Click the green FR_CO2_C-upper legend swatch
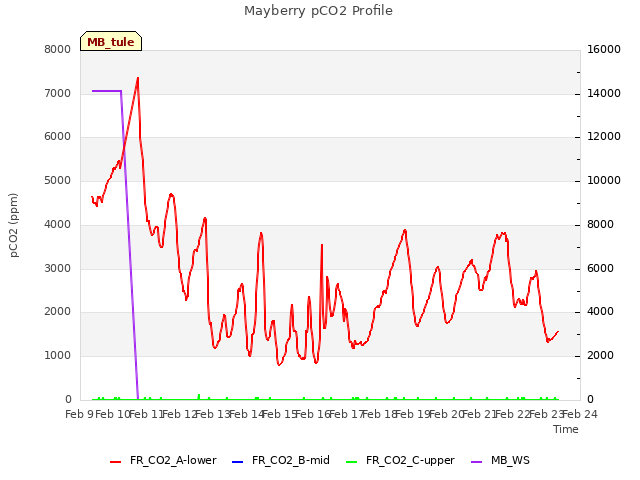Screen dimensions: 640x480 click(351, 462)
